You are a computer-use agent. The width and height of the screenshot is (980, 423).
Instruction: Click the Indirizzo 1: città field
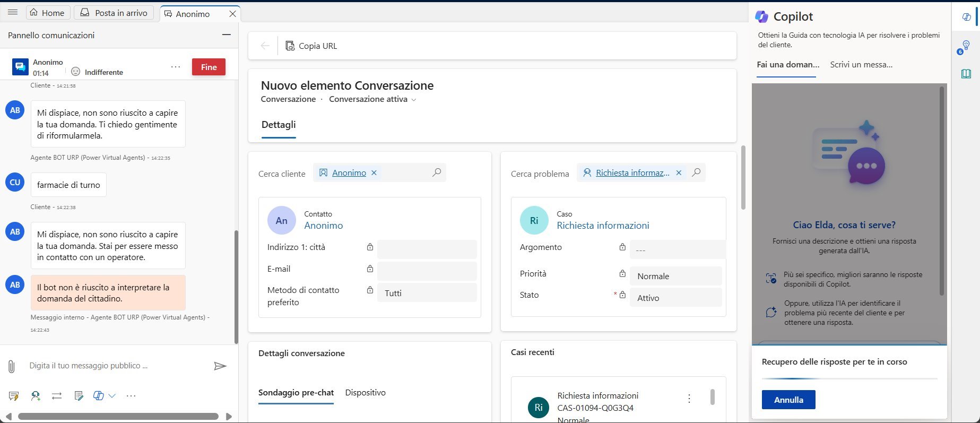point(427,249)
